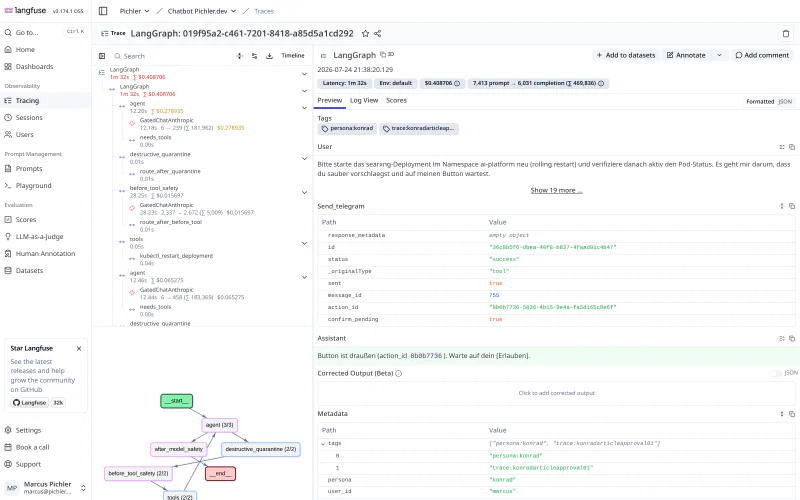Toggle the User message formatting icon
The height and width of the screenshot is (500, 800).
782,147
